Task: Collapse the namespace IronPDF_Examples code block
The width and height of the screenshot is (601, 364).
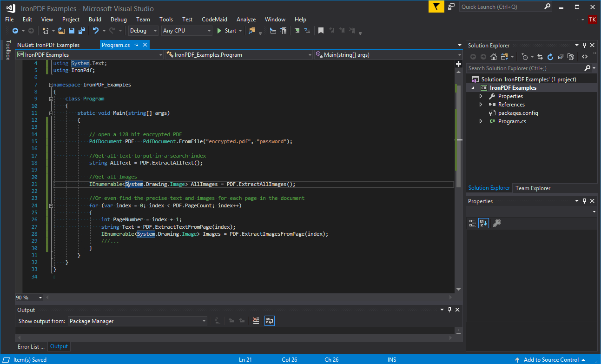Action: pos(51,85)
